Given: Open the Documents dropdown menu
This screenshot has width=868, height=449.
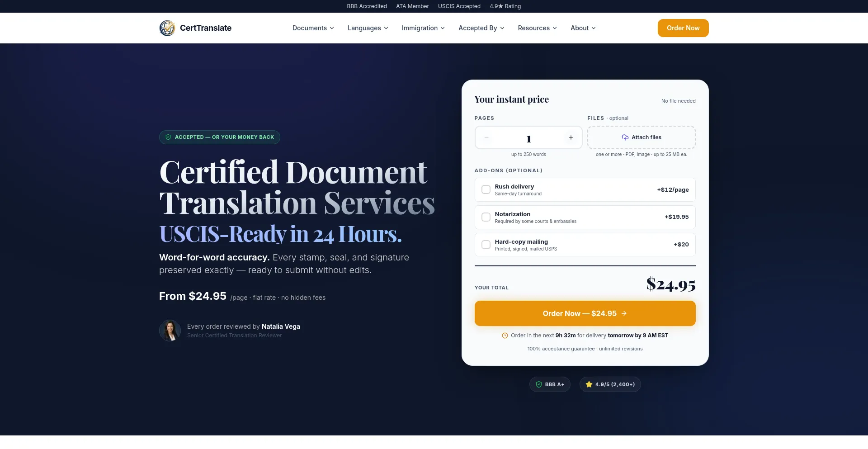Looking at the screenshot, I should [x=313, y=28].
